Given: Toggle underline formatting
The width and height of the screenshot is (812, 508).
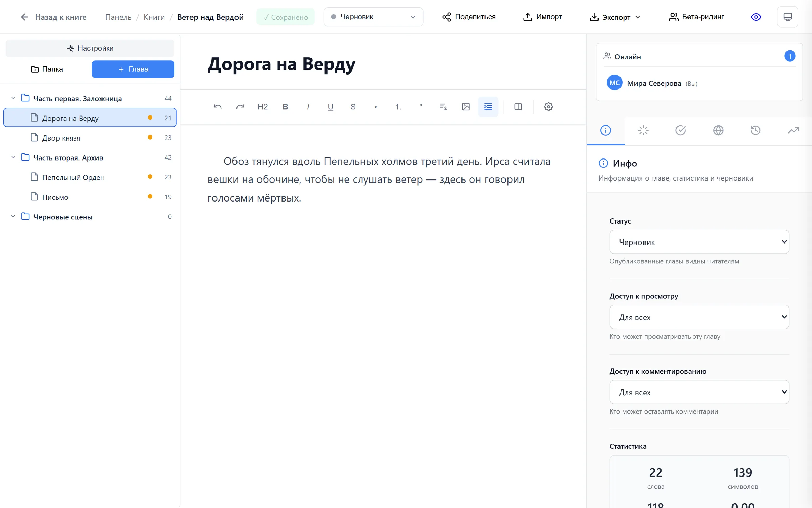Looking at the screenshot, I should coord(330,107).
